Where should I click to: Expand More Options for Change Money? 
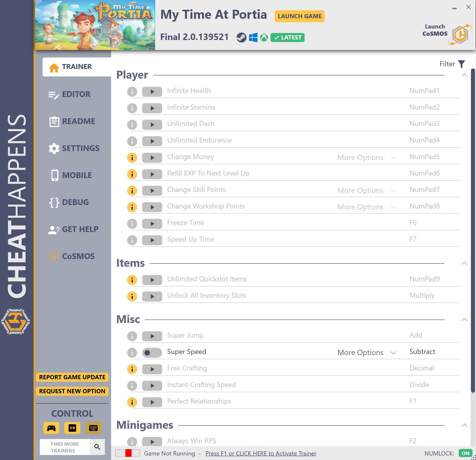click(367, 157)
